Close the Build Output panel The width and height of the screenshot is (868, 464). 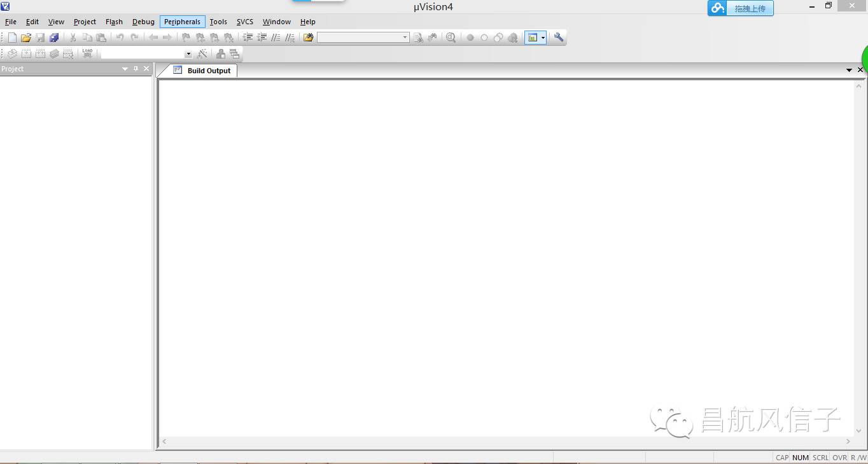point(860,70)
